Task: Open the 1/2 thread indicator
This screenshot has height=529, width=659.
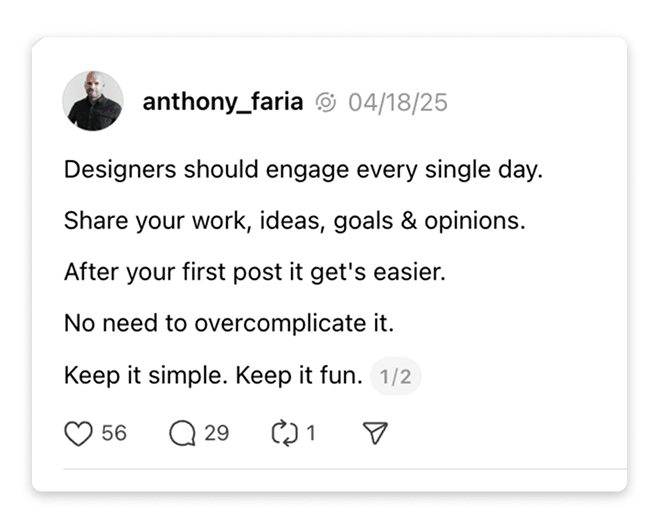Action: click(395, 377)
